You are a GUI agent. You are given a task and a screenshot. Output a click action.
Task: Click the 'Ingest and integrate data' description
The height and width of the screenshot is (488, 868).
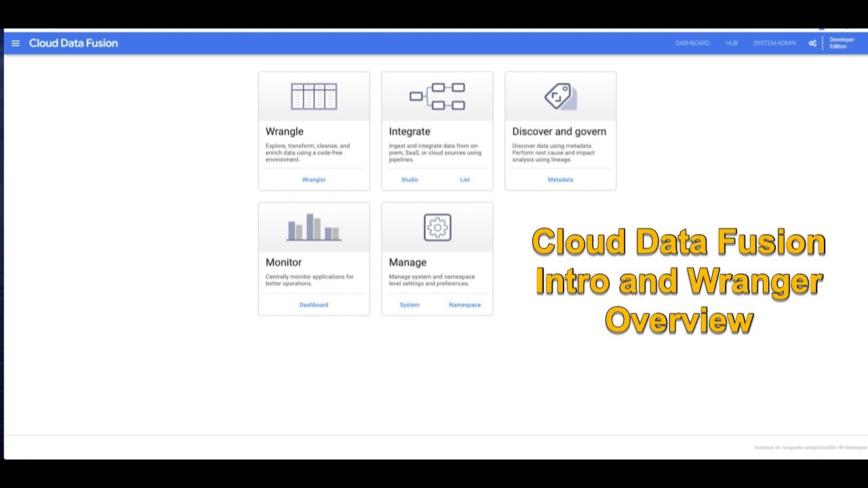tap(435, 152)
